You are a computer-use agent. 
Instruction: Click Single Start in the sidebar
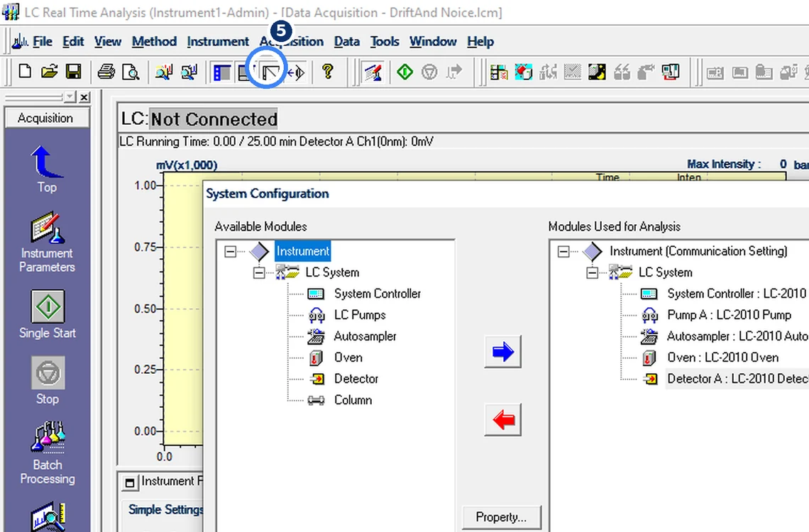point(48,314)
